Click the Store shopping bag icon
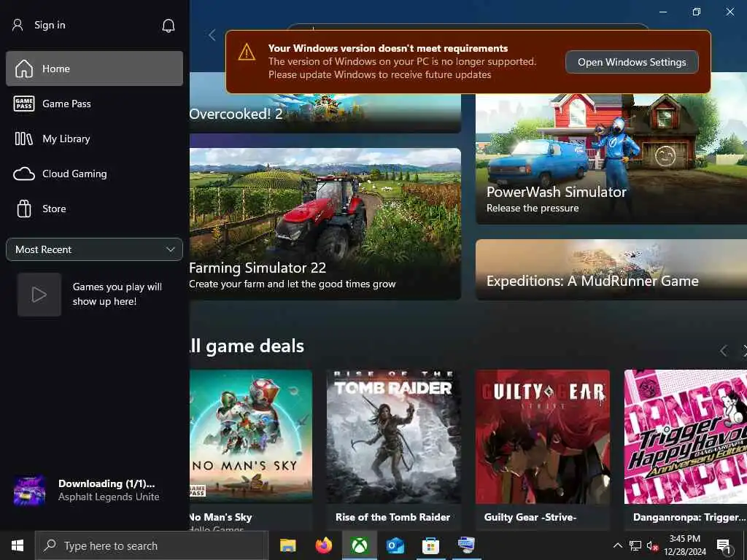 (x=24, y=209)
